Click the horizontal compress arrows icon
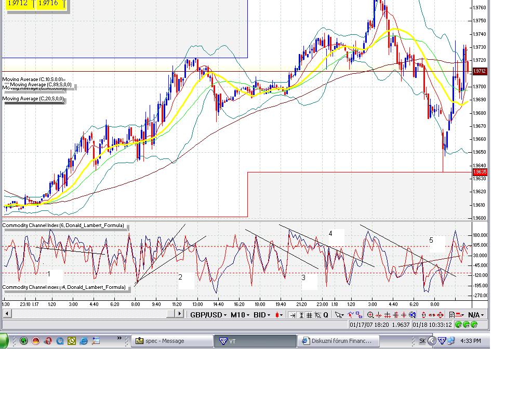532x399 pixels. [x=379, y=315]
